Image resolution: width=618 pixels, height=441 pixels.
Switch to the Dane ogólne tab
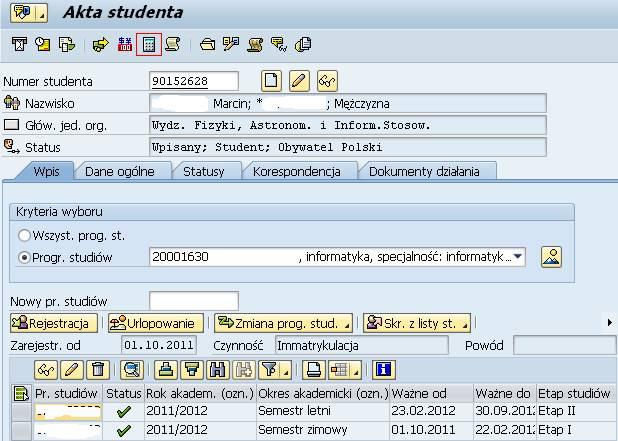coord(120,172)
